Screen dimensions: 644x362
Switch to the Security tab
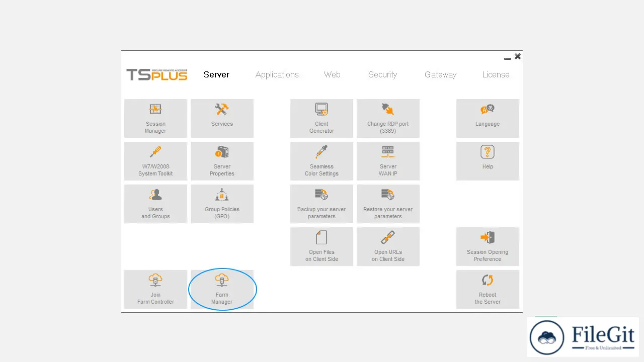click(x=383, y=74)
